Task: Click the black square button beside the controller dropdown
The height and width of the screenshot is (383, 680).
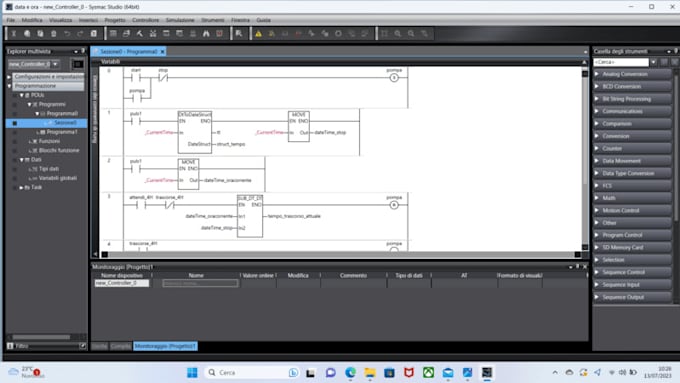Action: [x=78, y=64]
